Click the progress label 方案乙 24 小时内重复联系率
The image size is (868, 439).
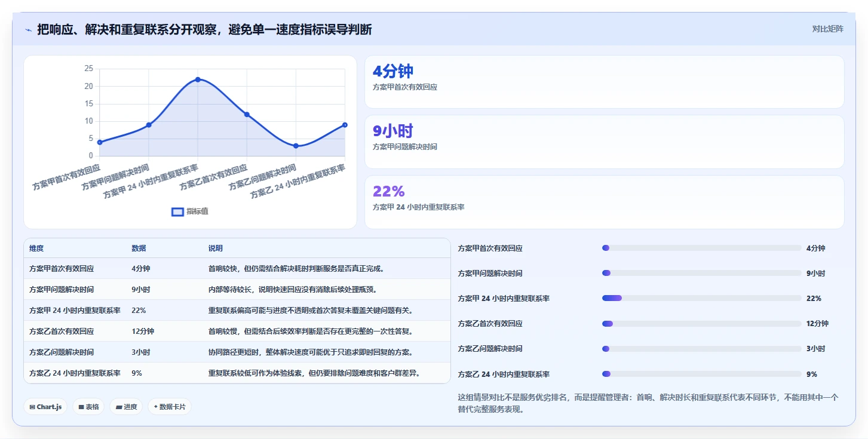[504, 374]
